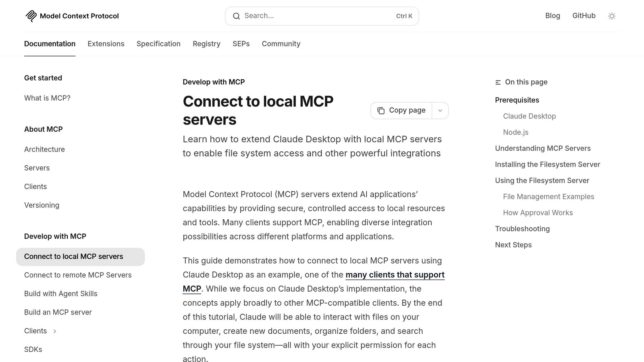Viewport: 644px width, 362px height.
Task: Click the copy icon in Copy page button
Action: 381,111
